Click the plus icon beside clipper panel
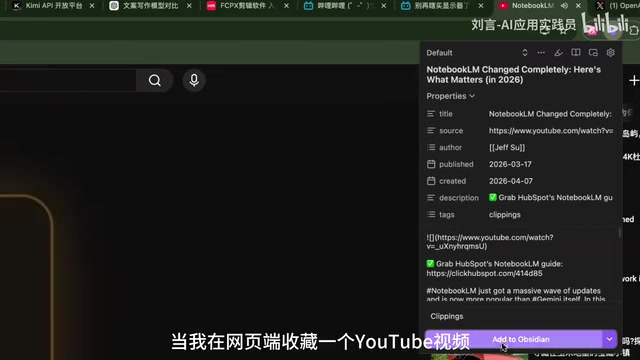This screenshot has height=360, width=640. pos(633,80)
